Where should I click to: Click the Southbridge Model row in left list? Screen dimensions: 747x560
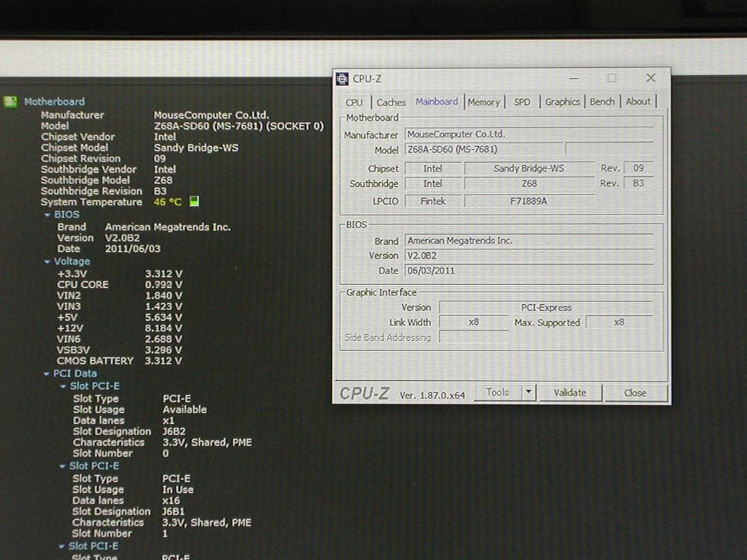(107, 180)
